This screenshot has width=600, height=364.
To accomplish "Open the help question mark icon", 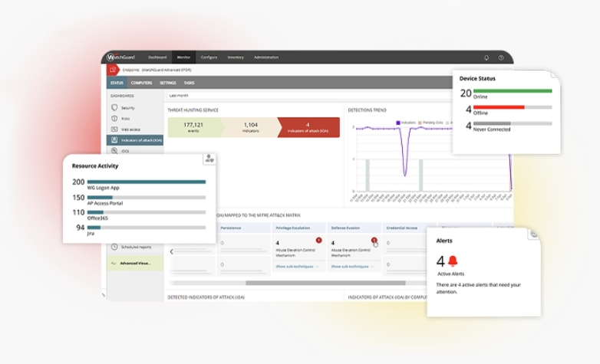I will (501, 57).
